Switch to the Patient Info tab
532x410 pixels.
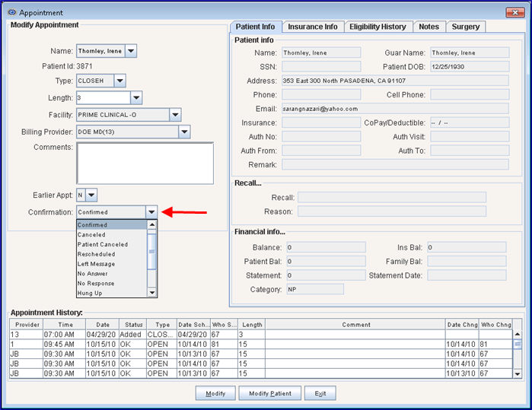(x=256, y=27)
